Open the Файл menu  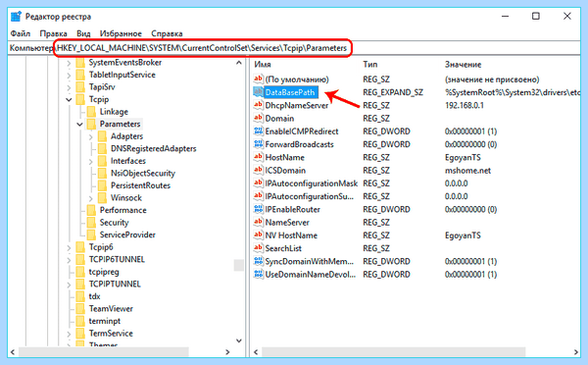pyautogui.click(x=21, y=33)
